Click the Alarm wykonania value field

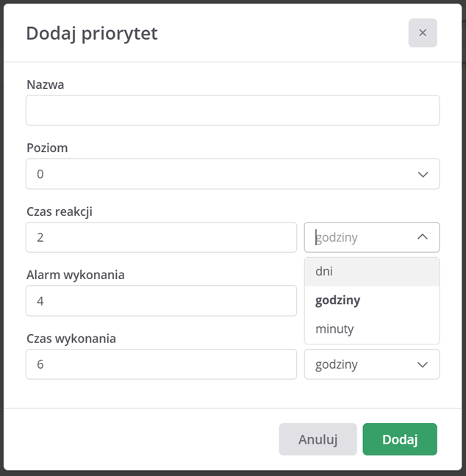[161, 300]
